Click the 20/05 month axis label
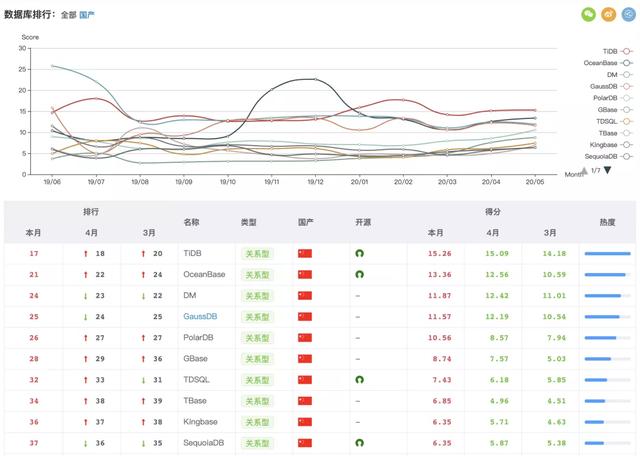Screen dimensions: 640x456 pos(535,182)
